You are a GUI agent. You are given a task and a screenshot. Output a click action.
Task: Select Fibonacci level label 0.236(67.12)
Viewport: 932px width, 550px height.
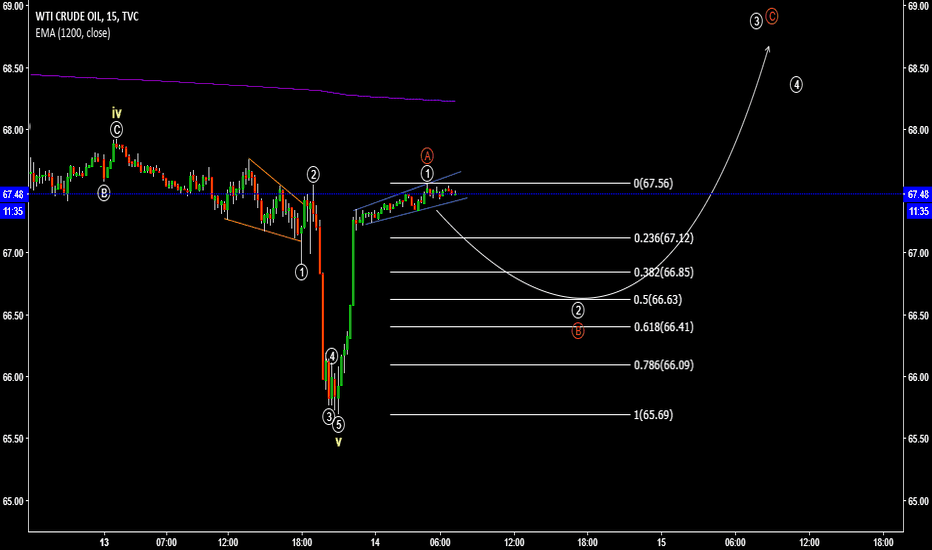click(x=663, y=238)
